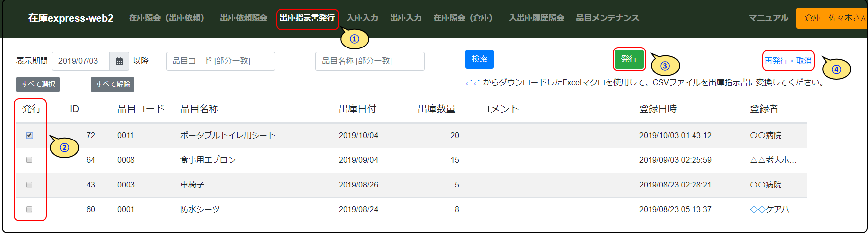
Task: Navigate to 入庫入力 menu
Action: pyautogui.click(x=362, y=18)
